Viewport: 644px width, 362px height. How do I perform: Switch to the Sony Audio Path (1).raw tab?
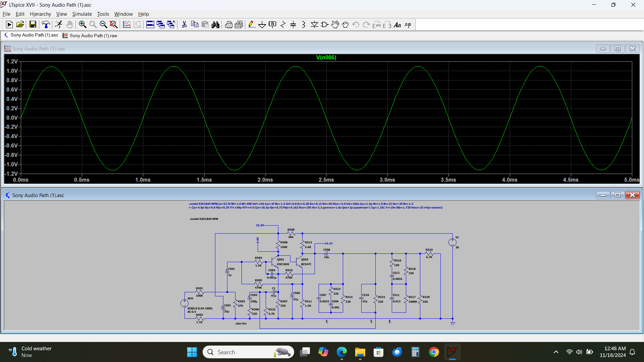(x=90, y=36)
